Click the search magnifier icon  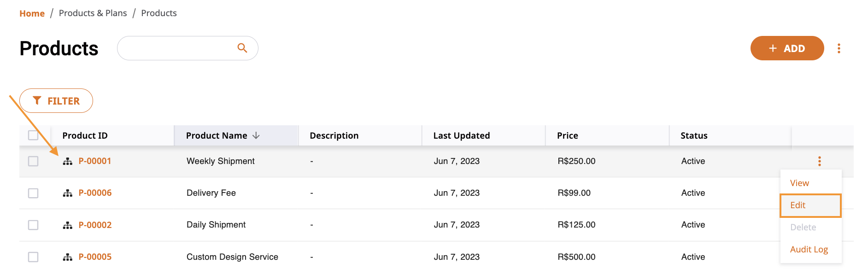[242, 48]
